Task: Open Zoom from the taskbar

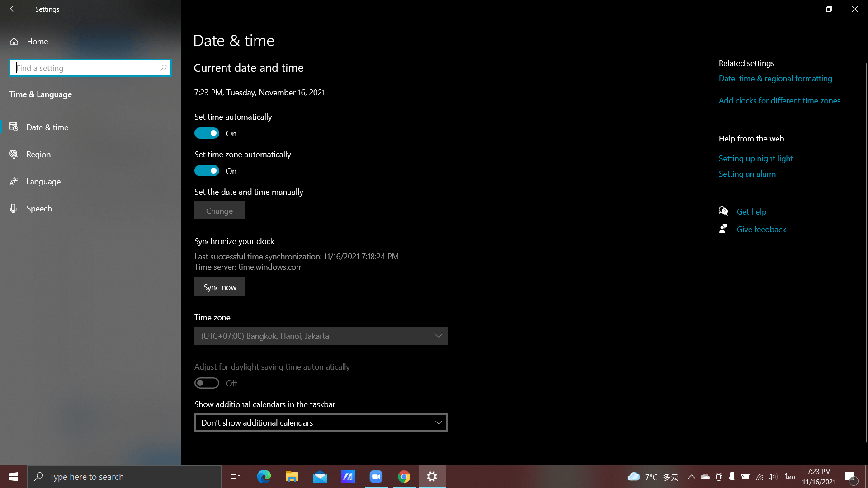Action: (376, 477)
